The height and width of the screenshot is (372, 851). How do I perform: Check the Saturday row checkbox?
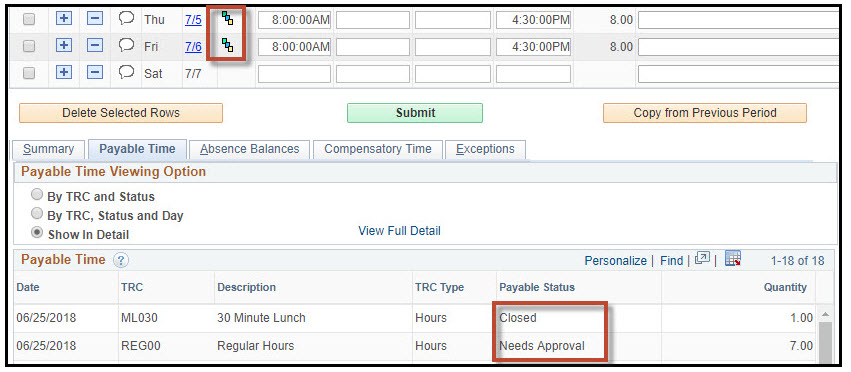(x=29, y=73)
